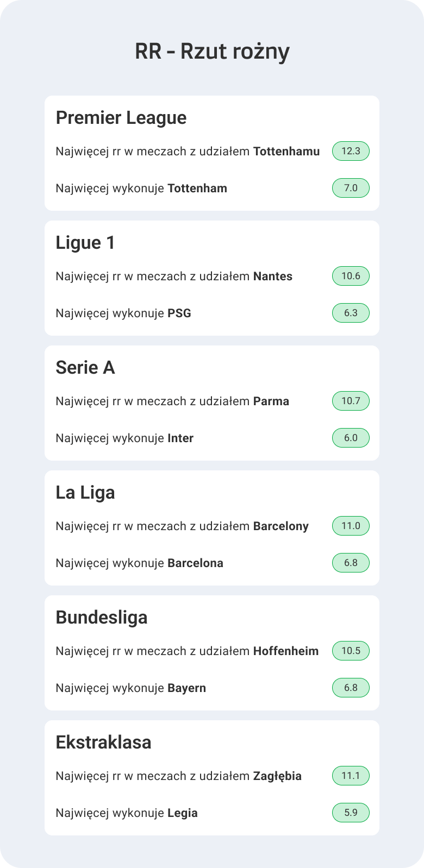Click the Premier League section heading
Image resolution: width=424 pixels, height=868 pixels.
tap(121, 118)
